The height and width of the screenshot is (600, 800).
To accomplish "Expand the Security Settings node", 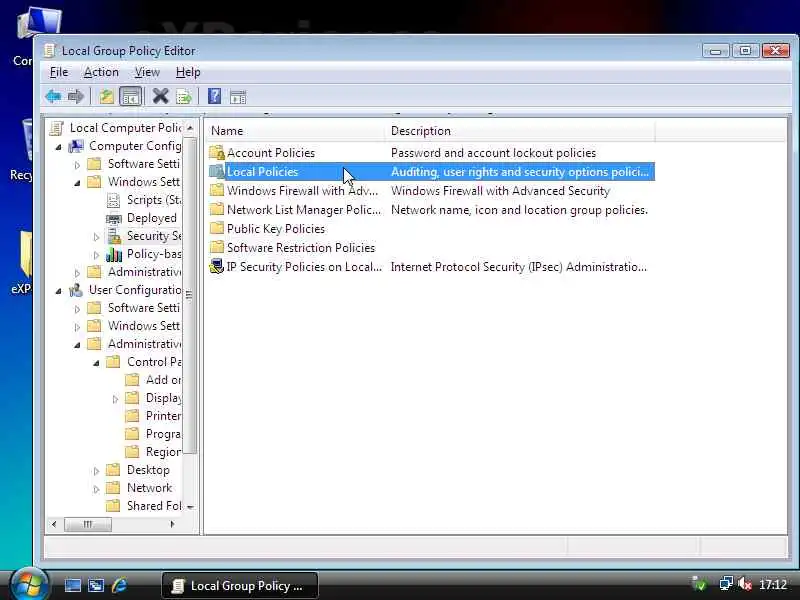I will point(96,237).
